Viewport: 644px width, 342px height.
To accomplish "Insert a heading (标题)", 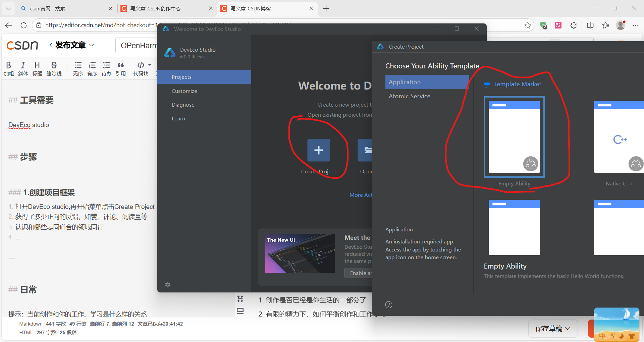I will click(x=37, y=69).
